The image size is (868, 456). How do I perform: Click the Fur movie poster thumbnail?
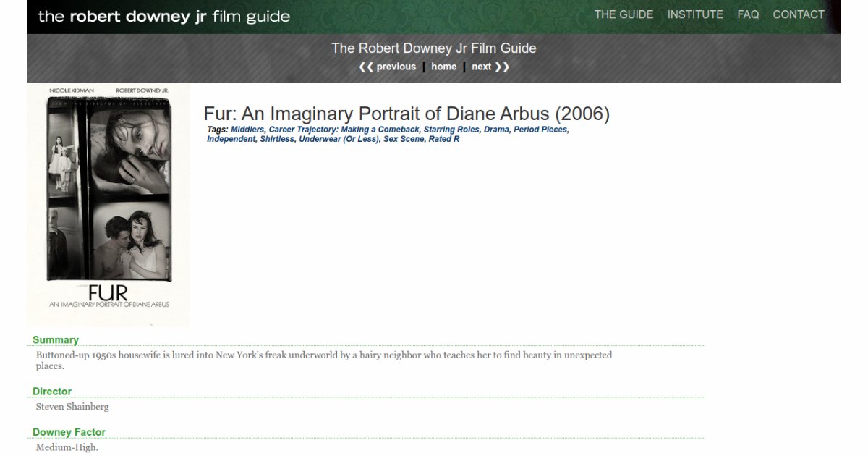pos(109,204)
